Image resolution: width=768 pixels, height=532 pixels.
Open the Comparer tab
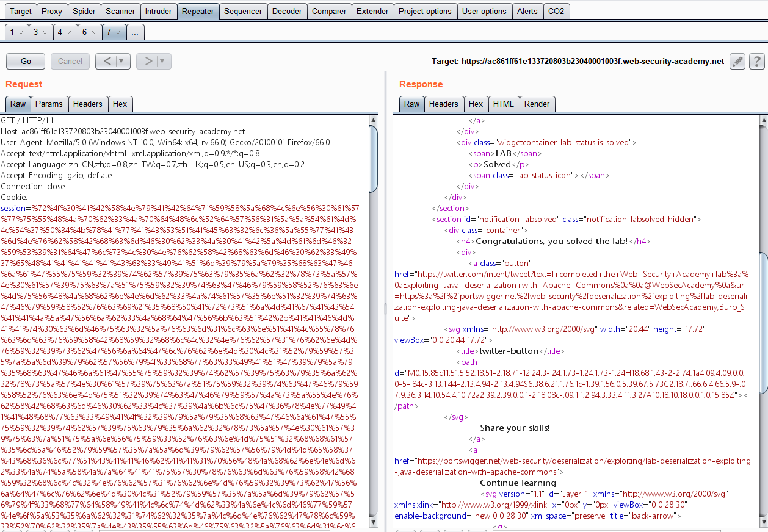(329, 11)
